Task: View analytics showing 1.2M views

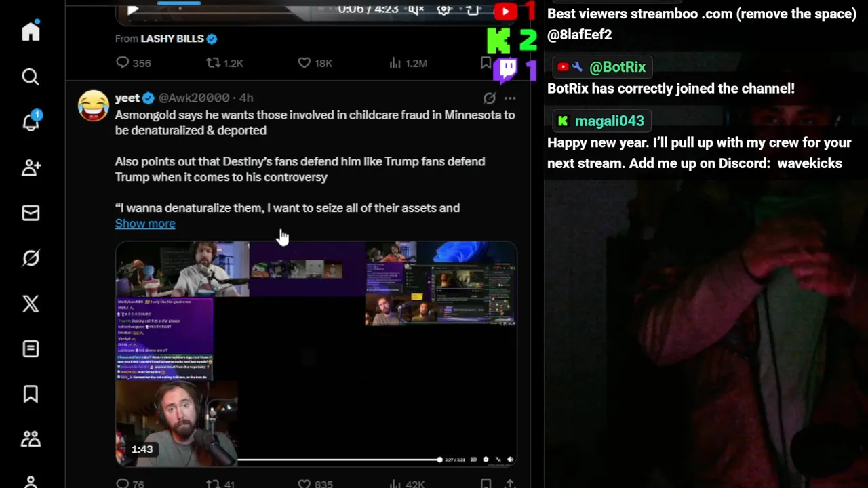Action: [x=408, y=63]
